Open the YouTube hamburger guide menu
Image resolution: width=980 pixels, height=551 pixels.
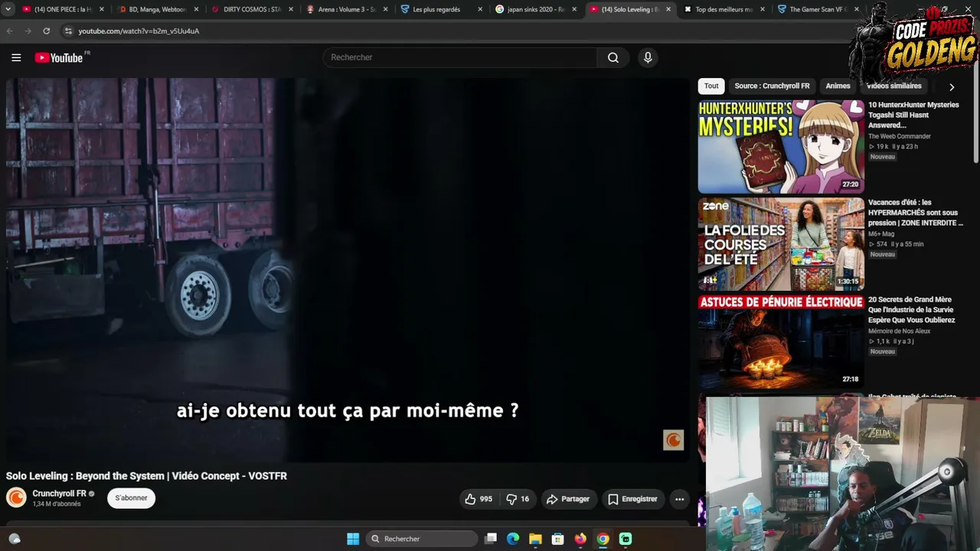tap(16, 57)
